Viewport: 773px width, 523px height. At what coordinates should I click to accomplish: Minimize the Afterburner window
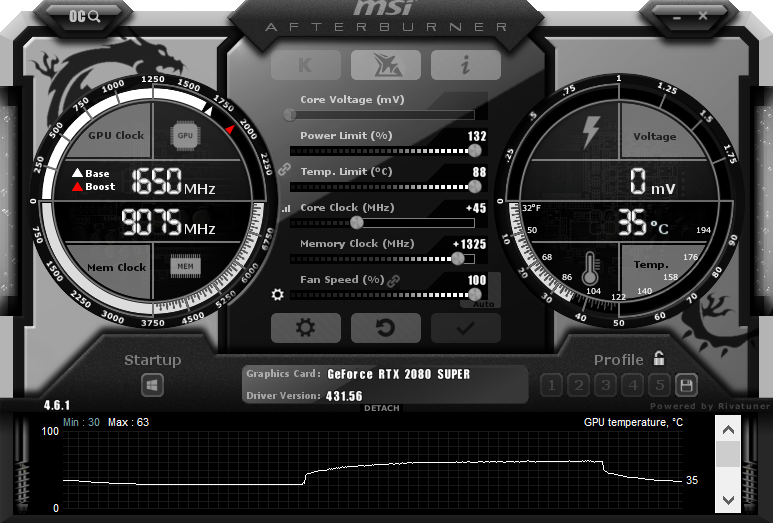[x=677, y=17]
